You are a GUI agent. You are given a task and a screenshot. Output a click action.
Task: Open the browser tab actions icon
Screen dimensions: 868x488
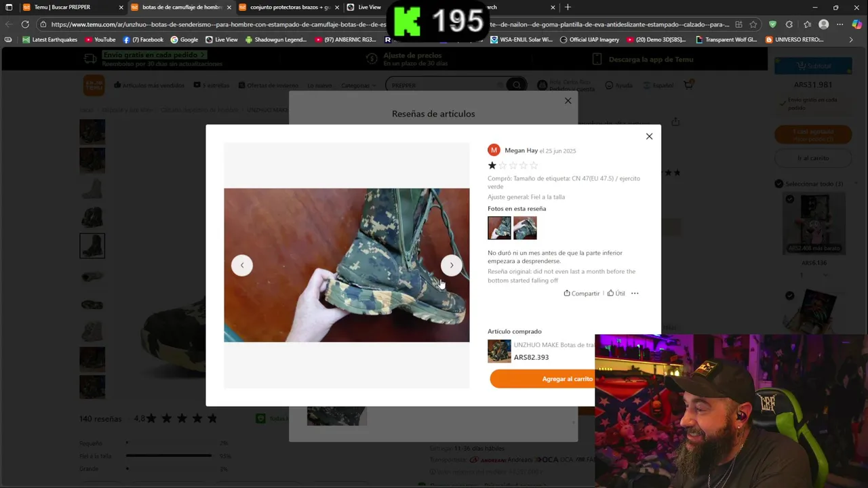click(x=9, y=7)
